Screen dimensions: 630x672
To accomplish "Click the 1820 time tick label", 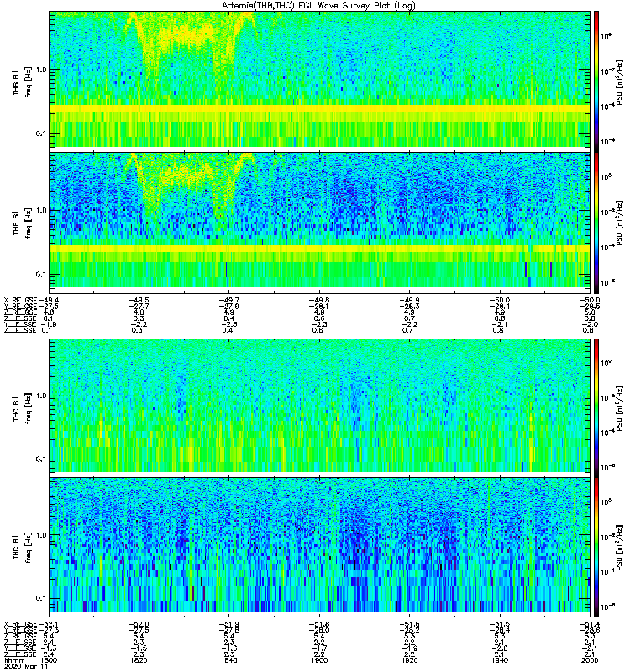I will point(139,660).
